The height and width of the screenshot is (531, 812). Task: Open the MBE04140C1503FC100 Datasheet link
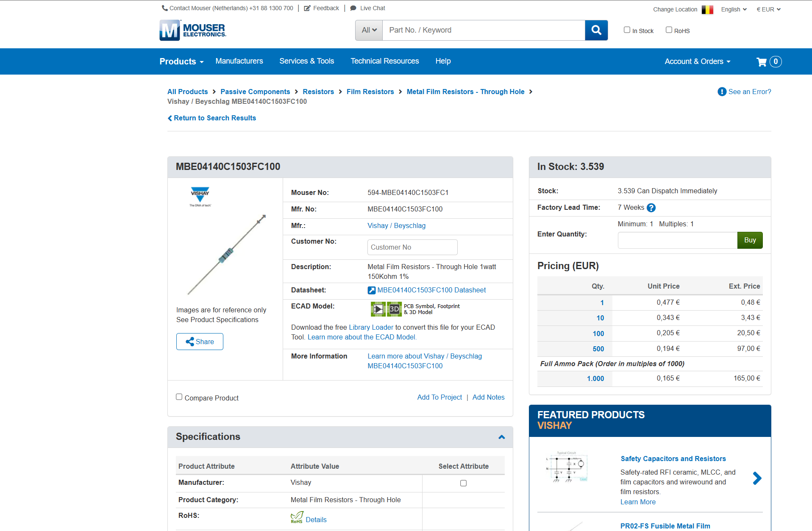coord(431,290)
